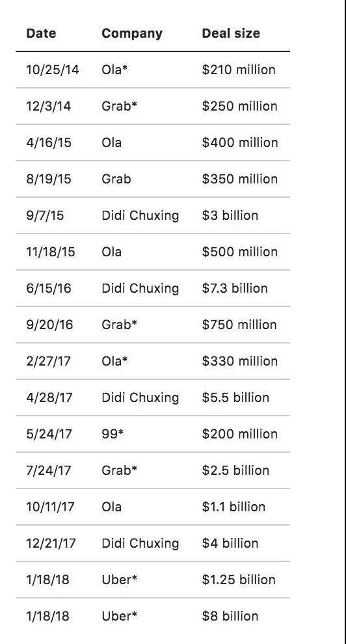Select the Grab* company on 12/3/14

click(x=119, y=107)
